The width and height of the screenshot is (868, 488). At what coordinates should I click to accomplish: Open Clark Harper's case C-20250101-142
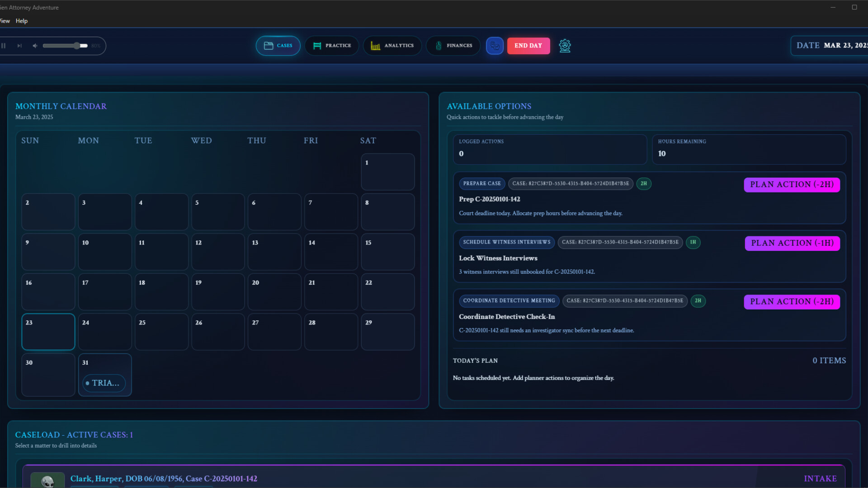pos(164,479)
